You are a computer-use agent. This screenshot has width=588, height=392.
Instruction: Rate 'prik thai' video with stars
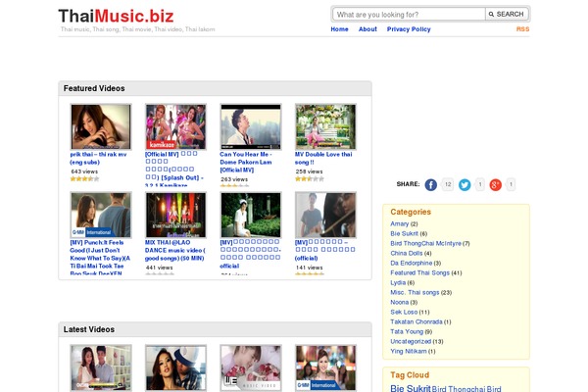pos(84,179)
